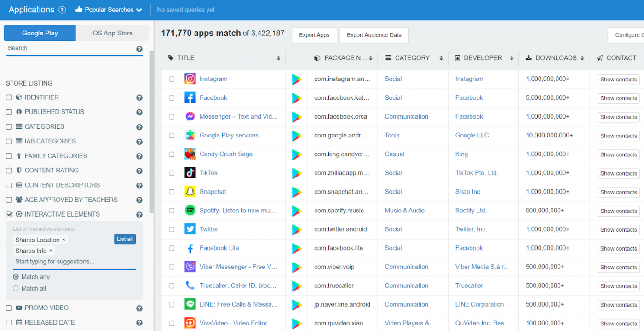The height and width of the screenshot is (331, 644).
Task: Open Google Play store icon in TikTok row
Action: [x=297, y=173]
